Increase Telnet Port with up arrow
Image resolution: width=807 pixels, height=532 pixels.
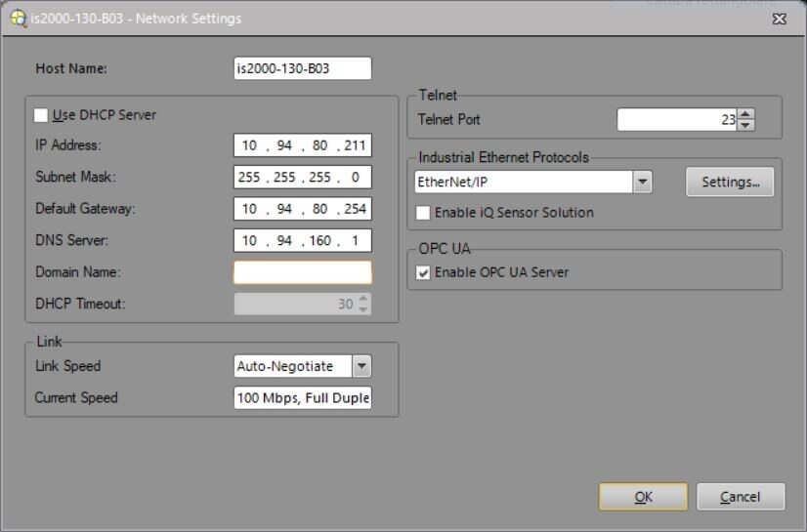click(x=746, y=114)
